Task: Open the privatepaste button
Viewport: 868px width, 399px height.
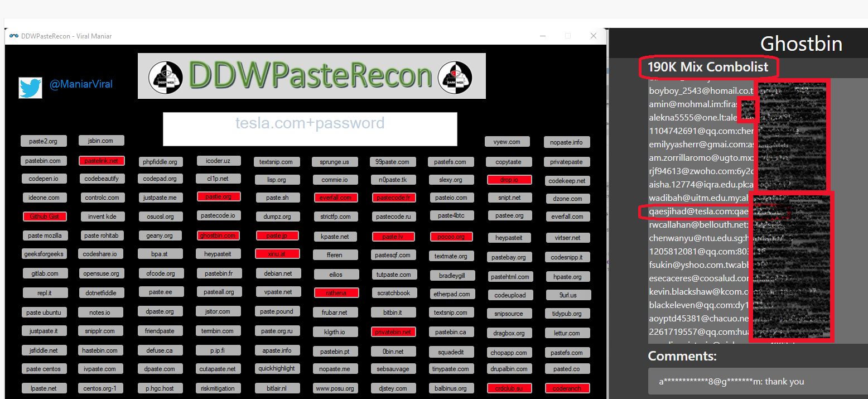Action: [566, 162]
